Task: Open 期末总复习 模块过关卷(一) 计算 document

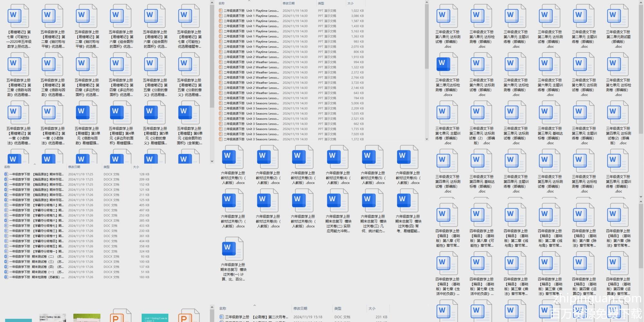Action: click(x=233, y=249)
